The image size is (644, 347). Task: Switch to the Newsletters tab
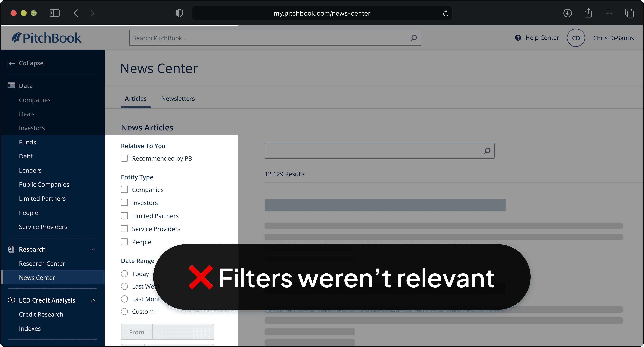178,99
